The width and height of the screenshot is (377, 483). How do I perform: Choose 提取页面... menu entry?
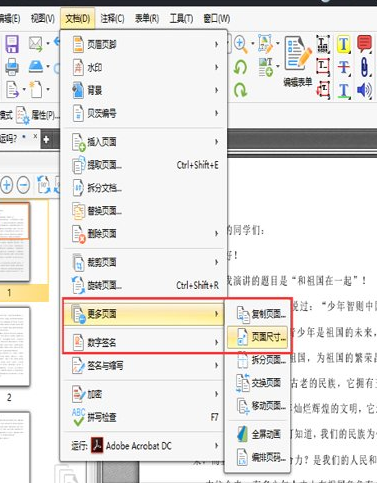click(145, 165)
